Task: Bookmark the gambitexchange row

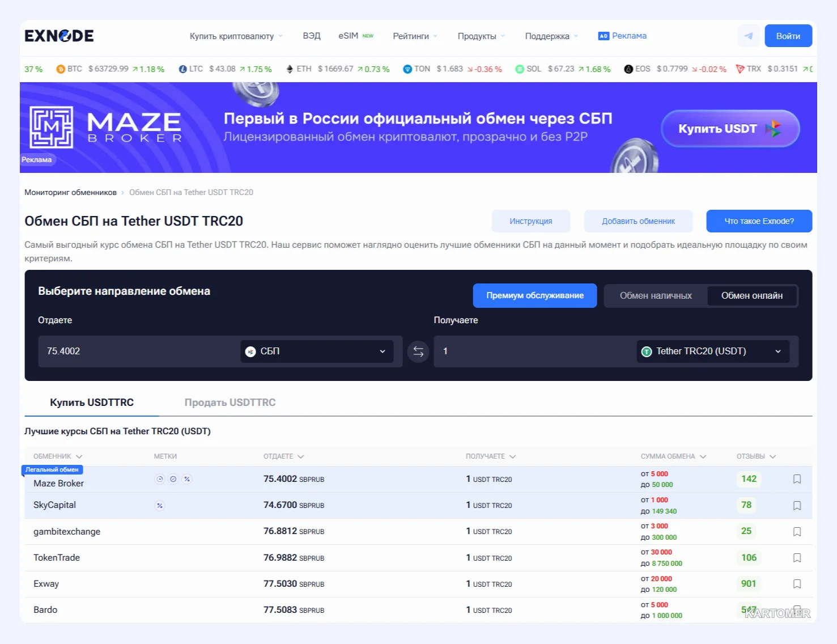Action: (797, 532)
